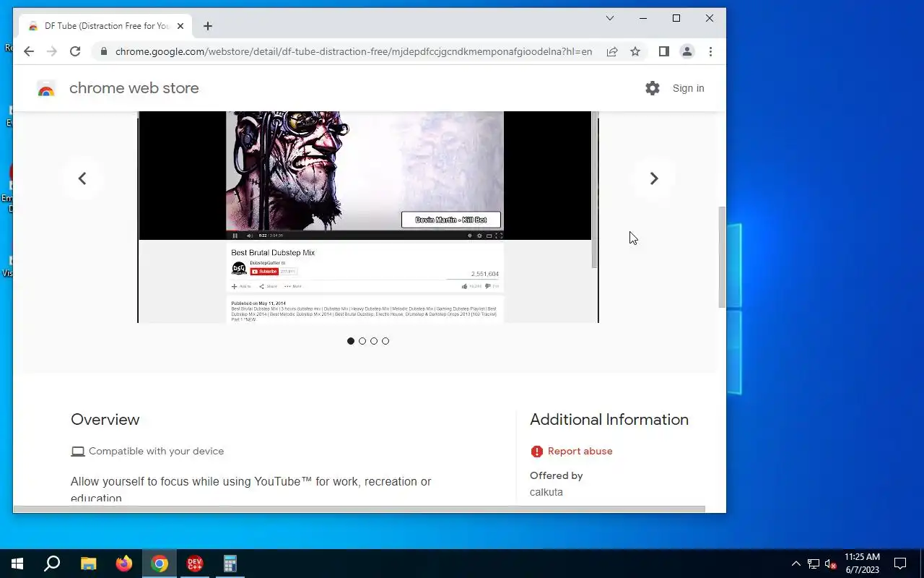Click the Report abuse link
This screenshot has width=924, height=578.
pyautogui.click(x=580, y=451)
